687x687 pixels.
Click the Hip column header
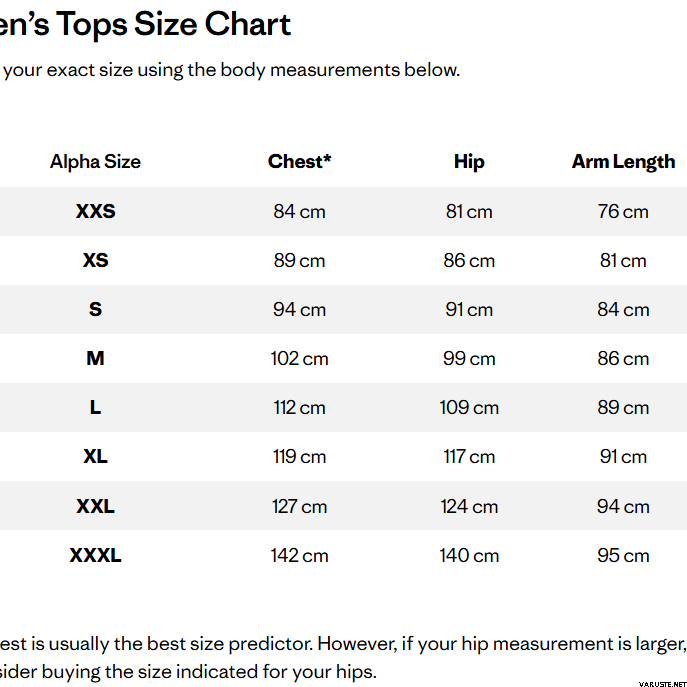pyautogui.click(x=469, y=162)
